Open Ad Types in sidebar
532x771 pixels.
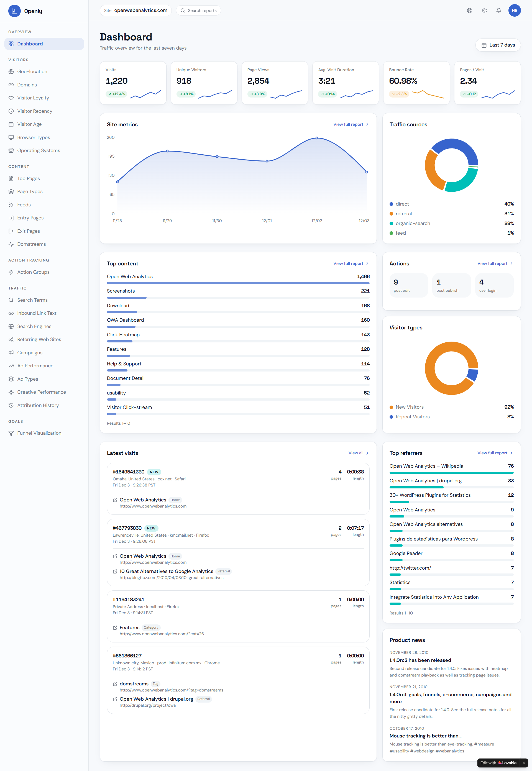click(44, 379)
